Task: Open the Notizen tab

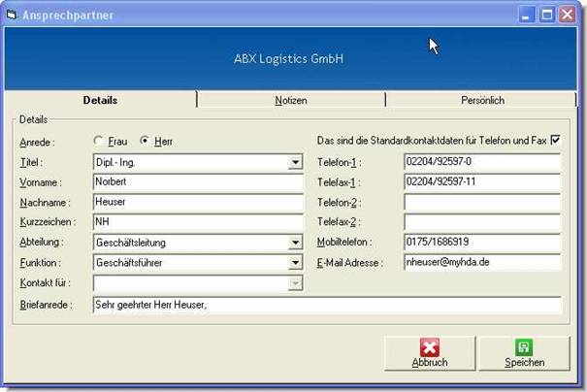Action: click(x=291, y=100)
